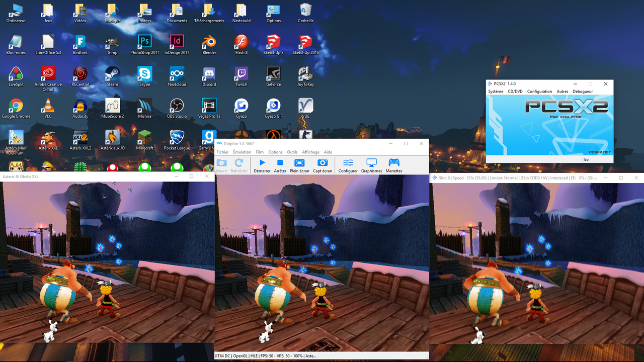Select Astérix aux JO desktop shortcut
This screenshot has width=644, height=362.
pyautogui.click(x=113, y=140)
